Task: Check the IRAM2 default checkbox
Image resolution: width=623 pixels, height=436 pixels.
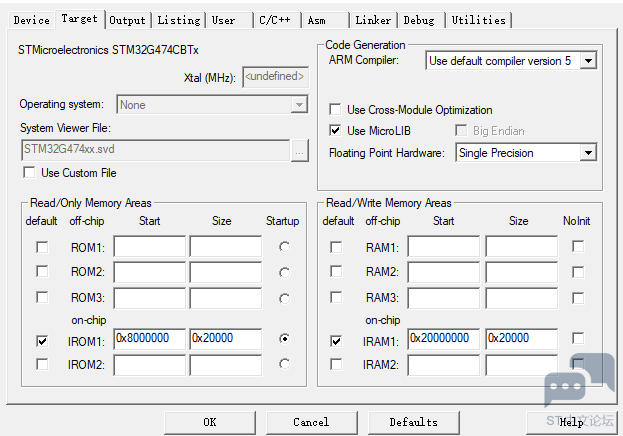Action: (x=336, y=364)
